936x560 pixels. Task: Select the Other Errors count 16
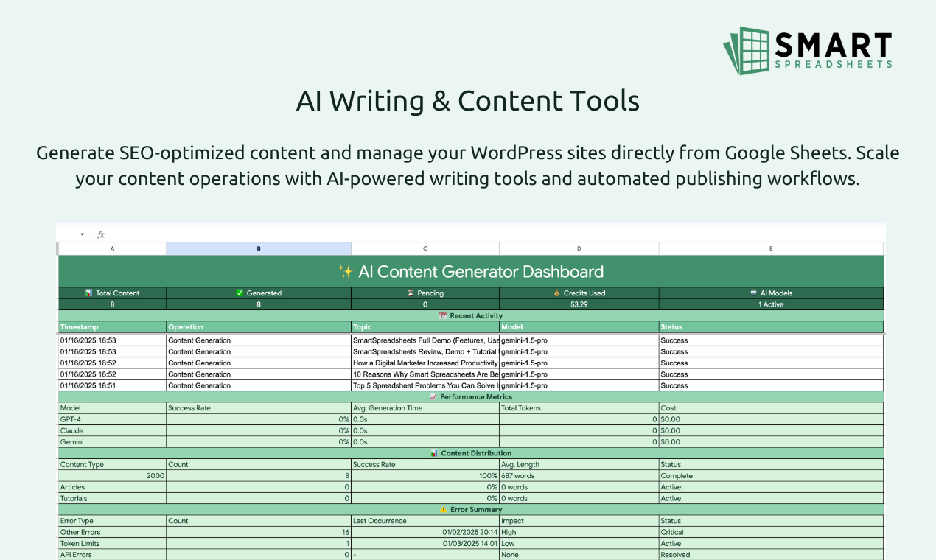tap(259, 532)
